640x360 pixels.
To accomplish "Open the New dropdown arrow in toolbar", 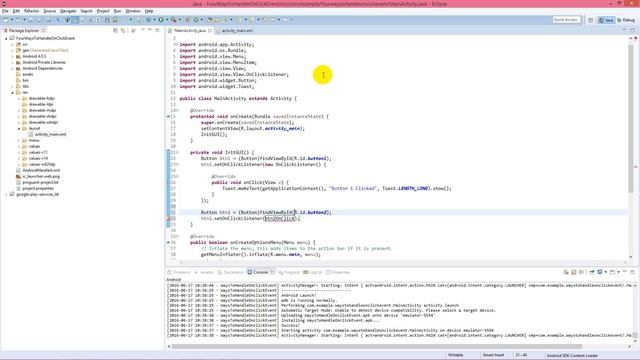I will click(11, 20).
